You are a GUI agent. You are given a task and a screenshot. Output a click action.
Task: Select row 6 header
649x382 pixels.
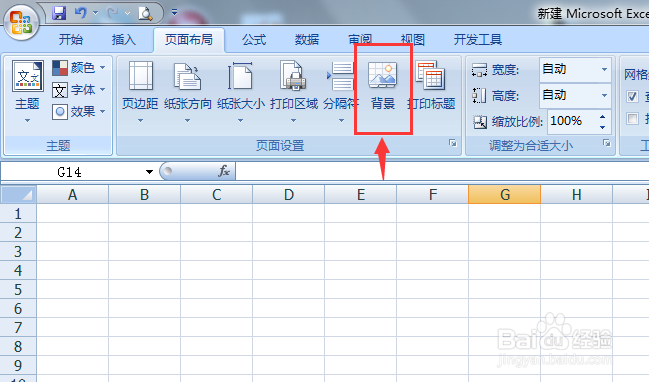coord(18,309)
